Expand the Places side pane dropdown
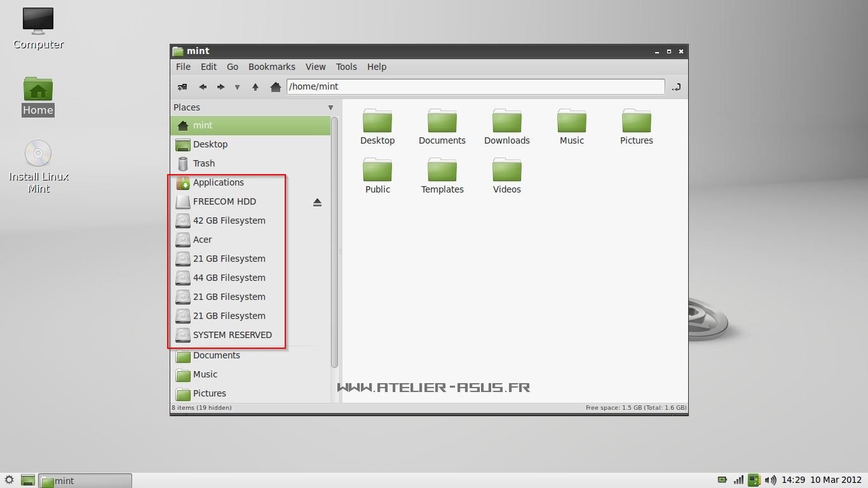 (330, 108)
